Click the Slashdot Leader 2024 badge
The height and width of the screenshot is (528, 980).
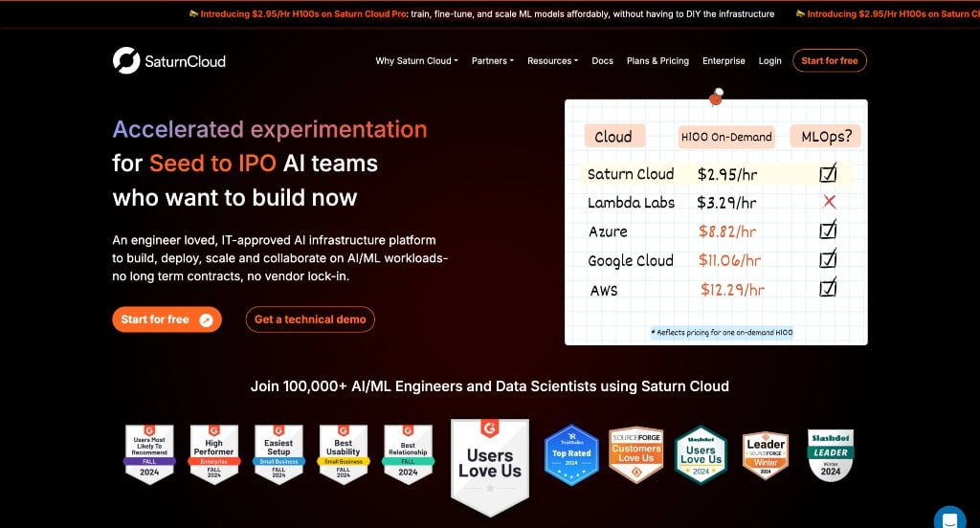click(x=831, y=454)
